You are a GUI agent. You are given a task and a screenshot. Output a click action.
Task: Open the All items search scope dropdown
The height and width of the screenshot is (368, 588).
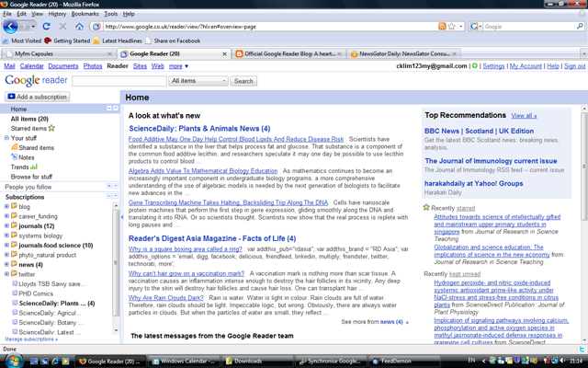tap(198, 81)
